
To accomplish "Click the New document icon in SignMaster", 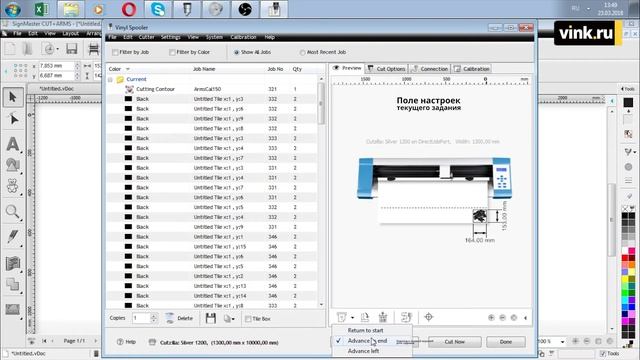I will tap(10, 49).
